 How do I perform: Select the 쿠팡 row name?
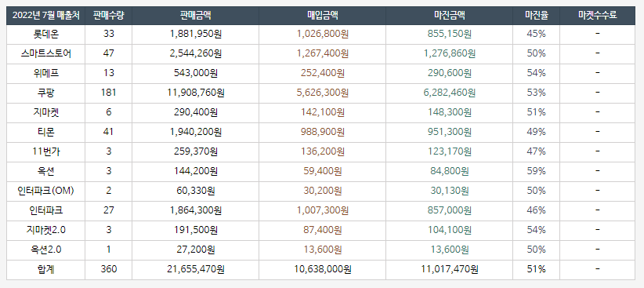[x=46, y=93]
